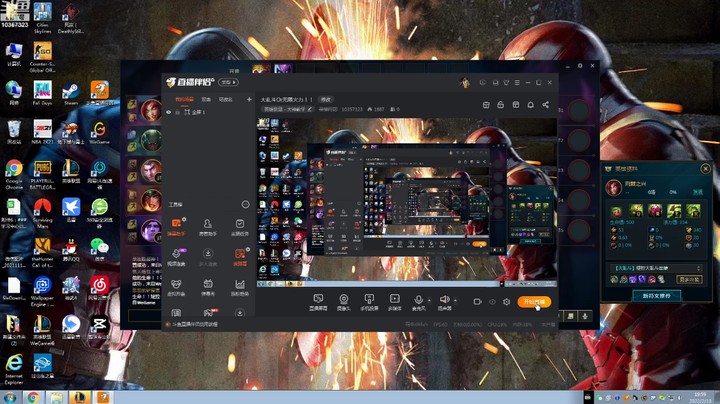Click the bell notification icon in the header
The height and width of the screenshot is (404, 720).
pyautogui.click(x=530, y=105)
